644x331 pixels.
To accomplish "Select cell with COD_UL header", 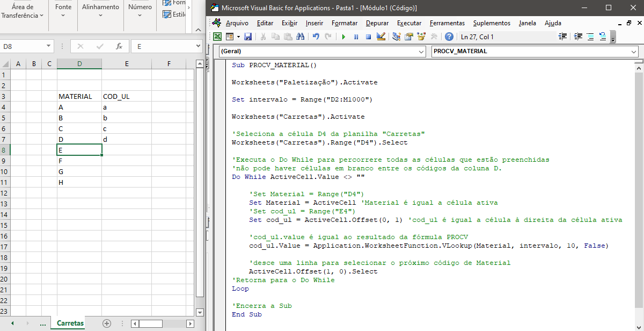I will [x=127, y=97].
